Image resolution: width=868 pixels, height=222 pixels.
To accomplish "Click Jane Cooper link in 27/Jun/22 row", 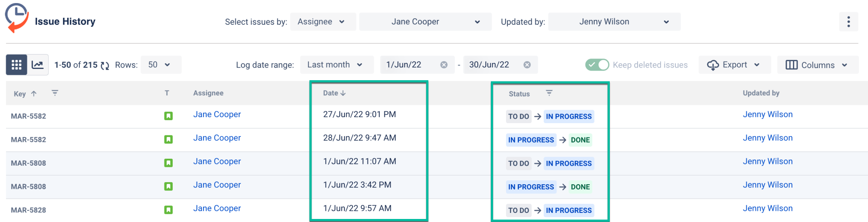I will point(217,114).
